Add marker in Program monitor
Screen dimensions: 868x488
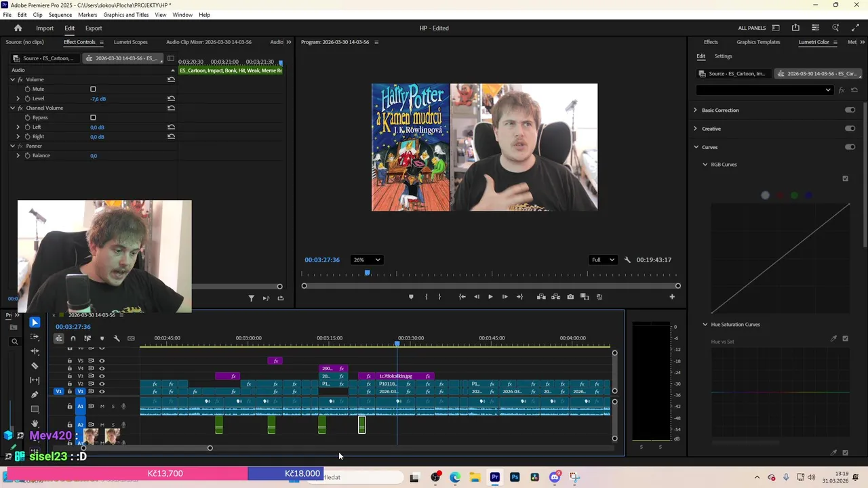pyautogui.click(x=411, y=297)
